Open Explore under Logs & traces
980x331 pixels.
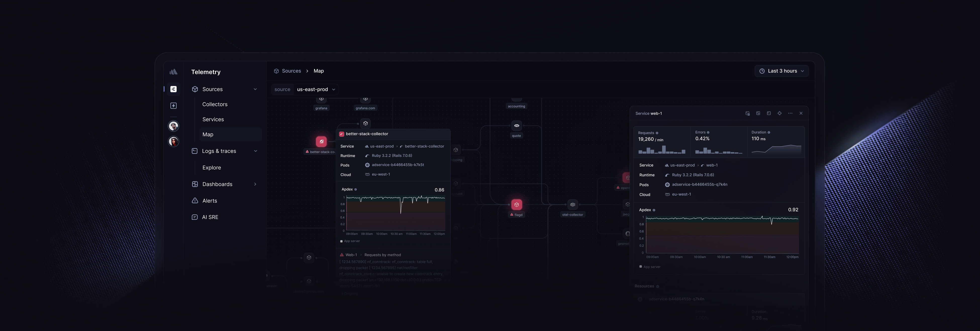pyautogui.click(x=212, y=167)
